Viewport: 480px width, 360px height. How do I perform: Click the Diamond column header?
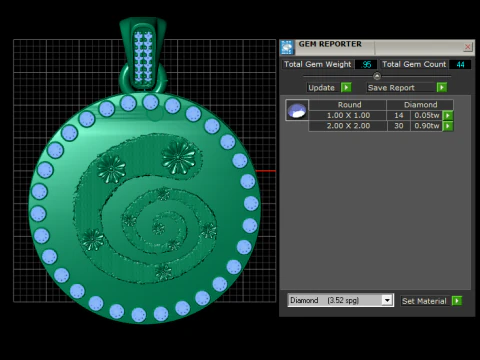coord(420,105)
